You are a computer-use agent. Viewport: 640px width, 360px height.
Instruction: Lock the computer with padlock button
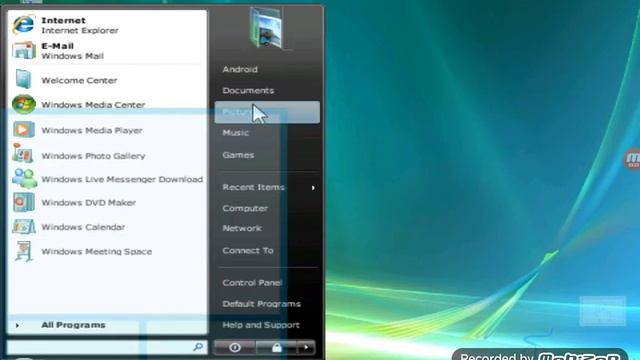[x=277, y=347]
